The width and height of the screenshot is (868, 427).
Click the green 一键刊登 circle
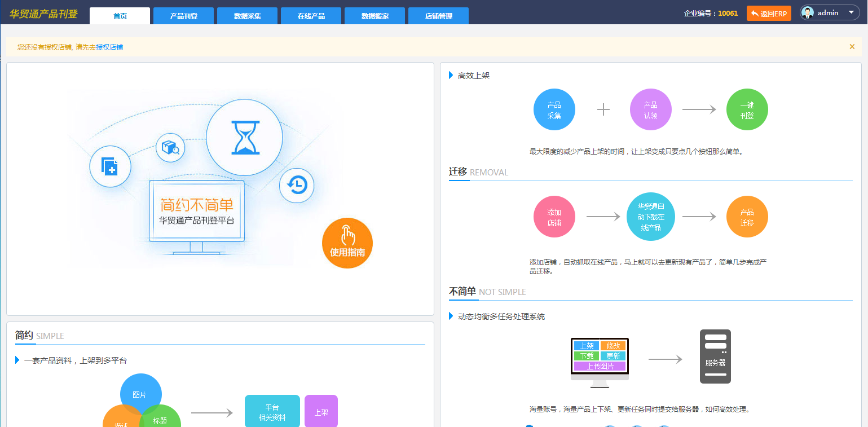click(x=747, y=109)
